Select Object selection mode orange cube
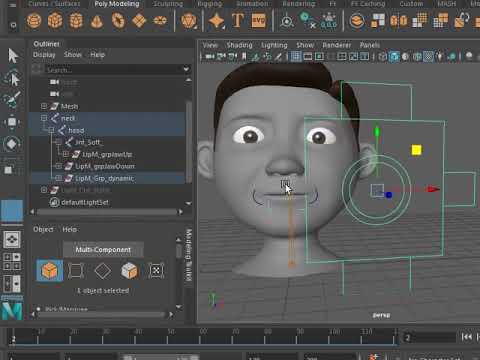The image size is (480, 360). click(x=49, y=270)
